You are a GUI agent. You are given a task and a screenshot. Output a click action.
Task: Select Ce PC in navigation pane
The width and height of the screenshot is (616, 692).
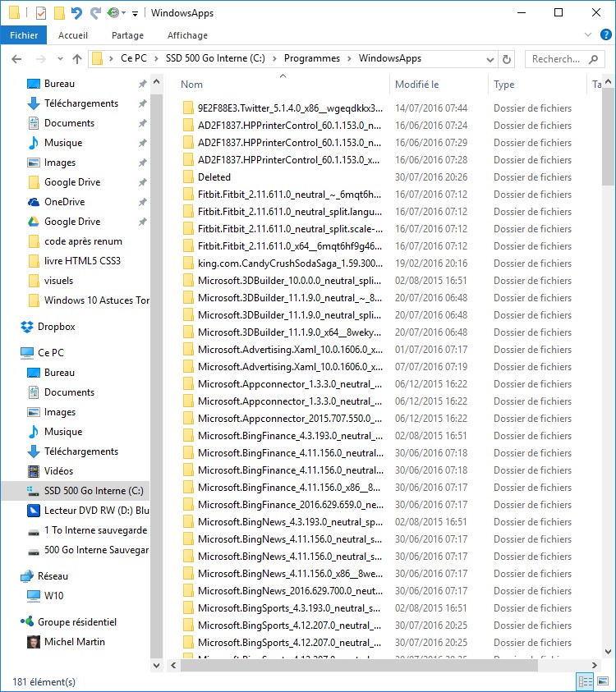51,353
